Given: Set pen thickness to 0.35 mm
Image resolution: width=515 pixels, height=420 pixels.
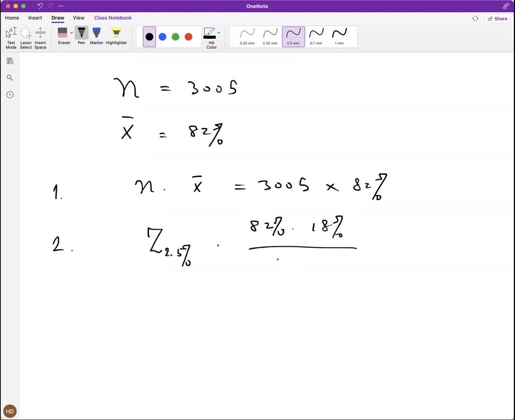Looking at the screenshot, I should pos(270,37).
